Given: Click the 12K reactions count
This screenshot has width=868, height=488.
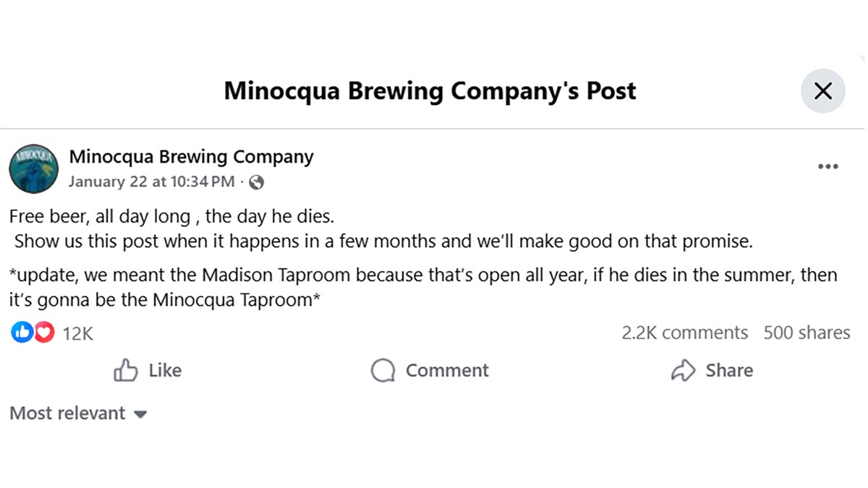Looking at the screenshot, I should [x=77, y=333].
